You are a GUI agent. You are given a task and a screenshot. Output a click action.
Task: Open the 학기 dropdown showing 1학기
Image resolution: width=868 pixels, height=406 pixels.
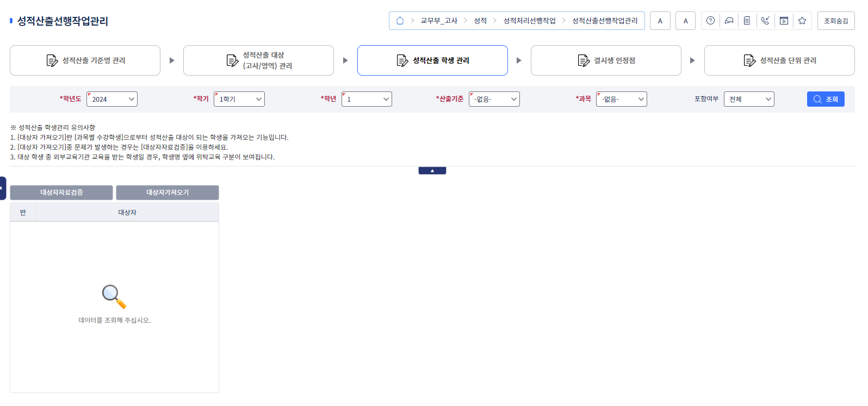coord(239,99)
